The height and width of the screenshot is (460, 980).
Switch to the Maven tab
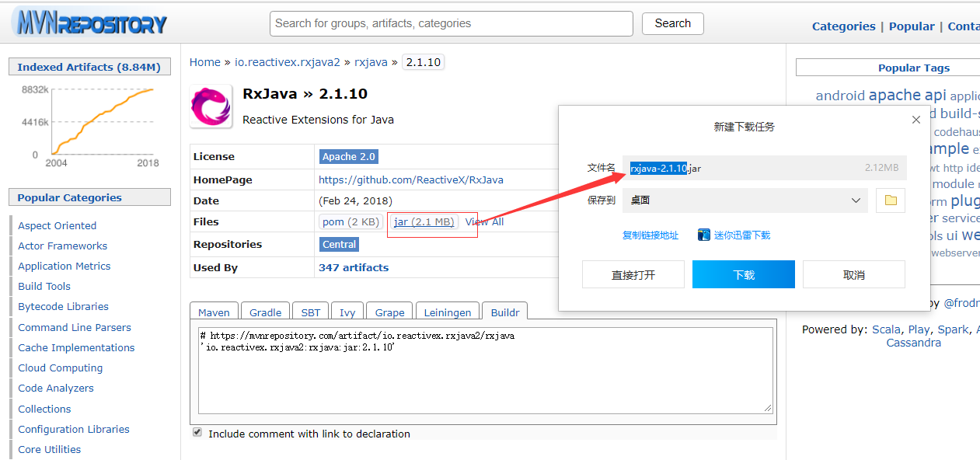click(x=214, y=312)
